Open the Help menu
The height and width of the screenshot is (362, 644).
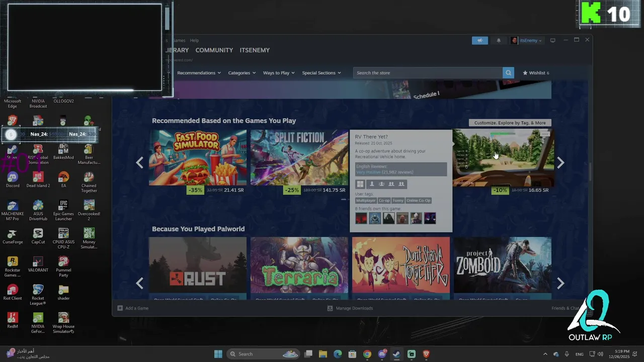(x=194, y=40)
